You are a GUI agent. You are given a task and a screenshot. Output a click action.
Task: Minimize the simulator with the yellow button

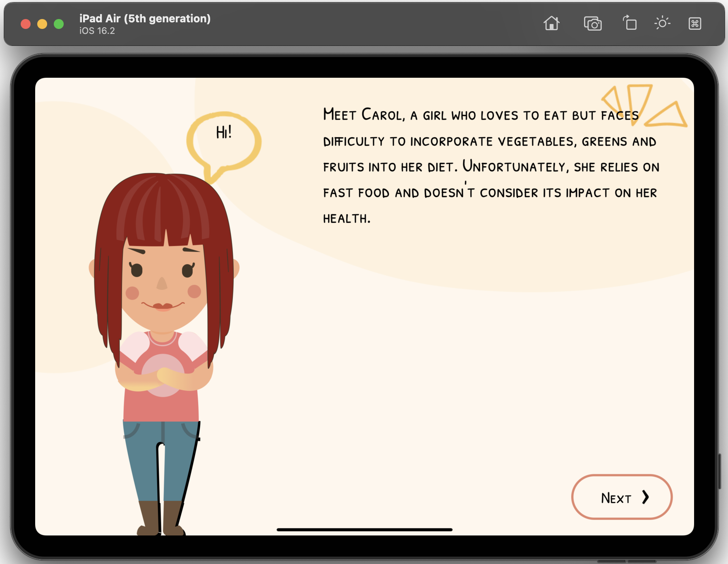pyautogui.click(x=42, y=24)
